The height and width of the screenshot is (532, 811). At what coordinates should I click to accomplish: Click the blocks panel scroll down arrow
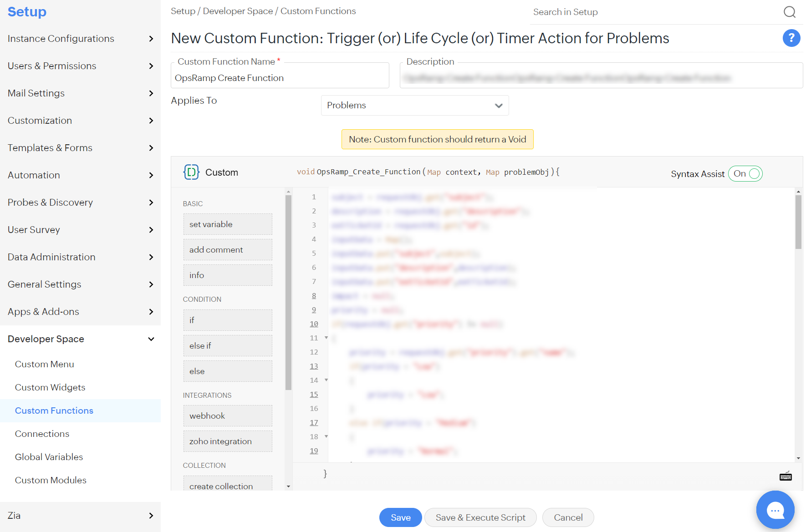coord(288,486)
